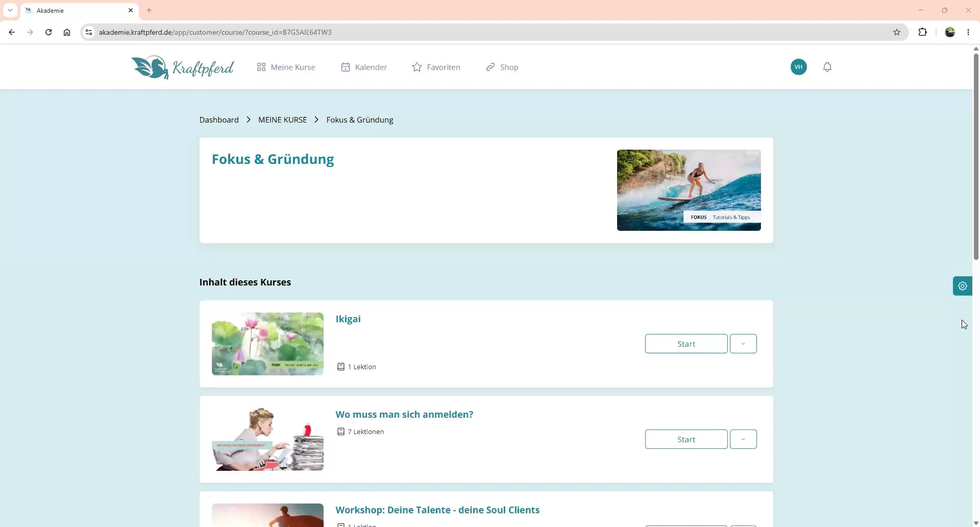This screenshot has height=527, width=980.
Task: Start 'Wo muss man sich anmelden?' module
Action: coord(686,439)
